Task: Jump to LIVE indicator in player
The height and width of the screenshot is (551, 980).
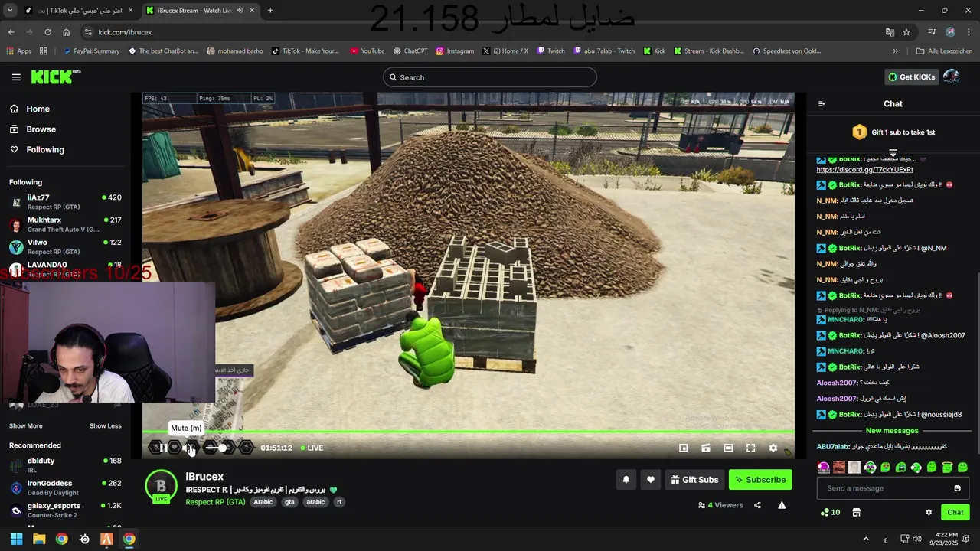Action: pyautogui.click(x=312, y=448)
